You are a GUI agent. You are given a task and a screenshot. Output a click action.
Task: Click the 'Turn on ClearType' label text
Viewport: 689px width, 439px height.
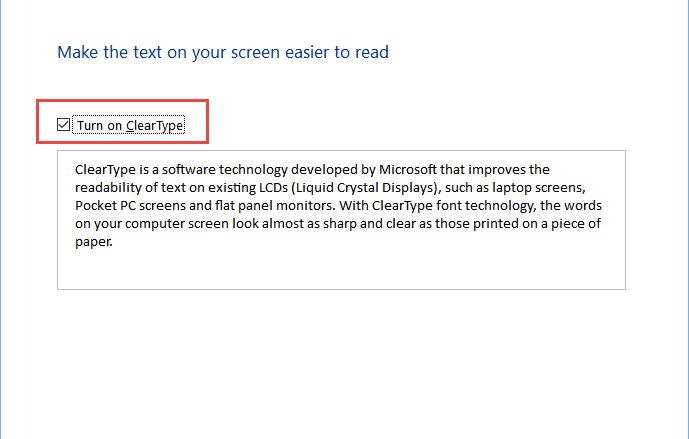130,126
